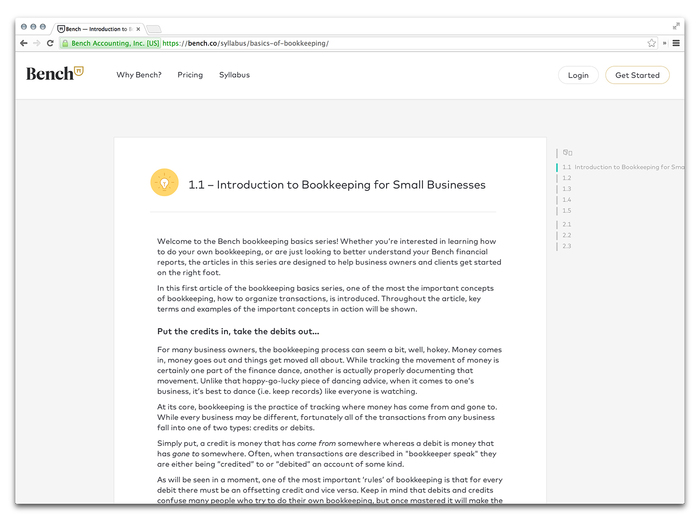Click the browser back arrow
This screenshot has width=700, height=522.
(24, 43)
